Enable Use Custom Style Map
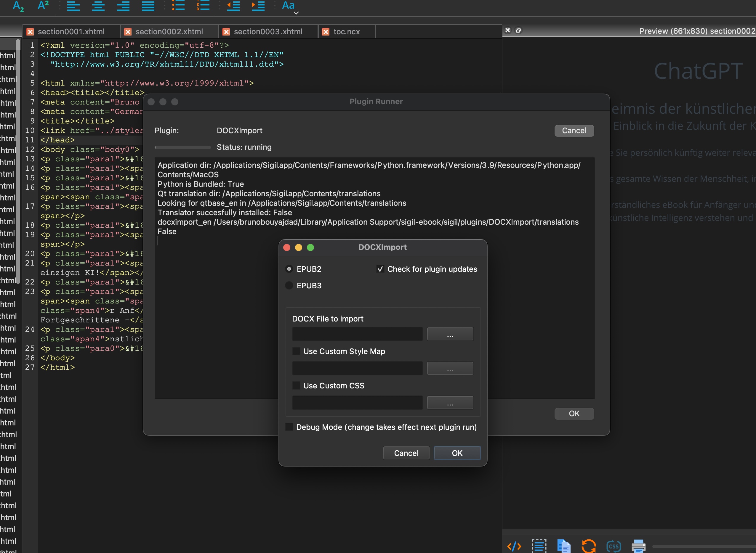The width and height of the screenshot is (756, 553). pyautogui.click(x=296, y=351)
